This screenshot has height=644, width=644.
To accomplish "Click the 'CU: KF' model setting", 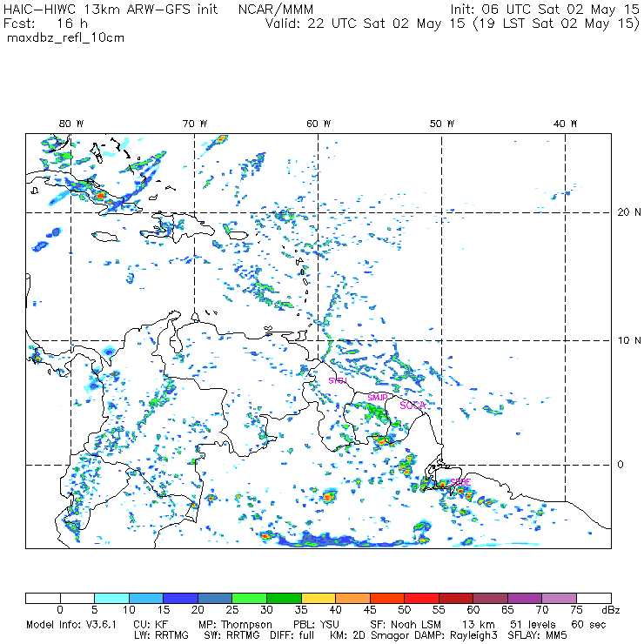I will 151,625.
